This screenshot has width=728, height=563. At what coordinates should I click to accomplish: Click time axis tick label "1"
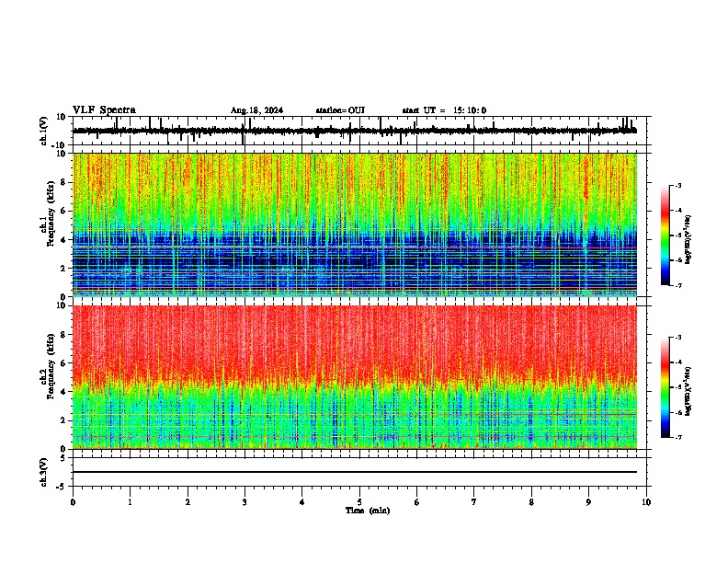click(130, 502)
